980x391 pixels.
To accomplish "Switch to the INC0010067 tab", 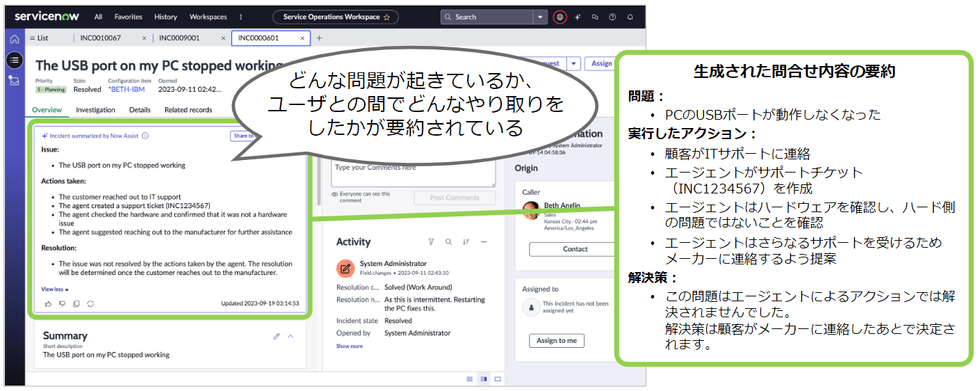I will [101, 38].
